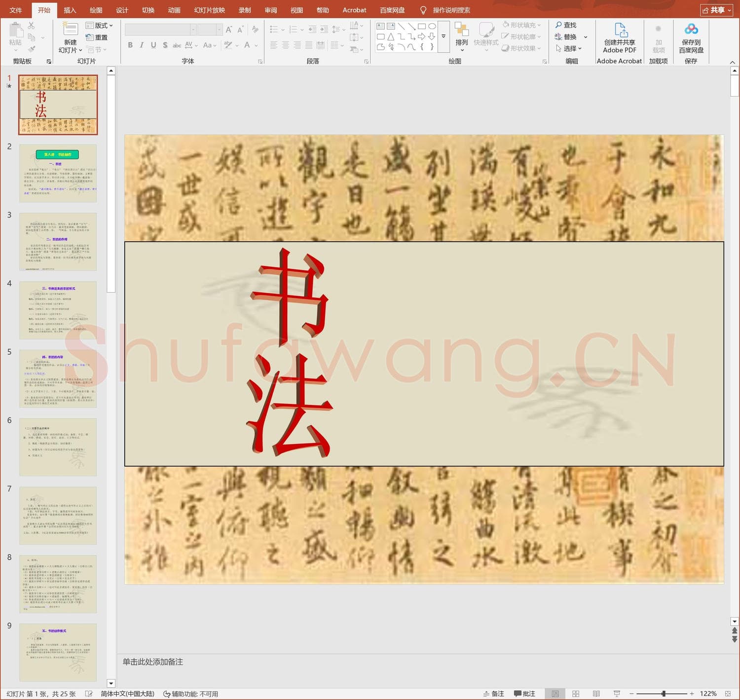
Task: Align text to the left
Action: [x=274, y=45]
